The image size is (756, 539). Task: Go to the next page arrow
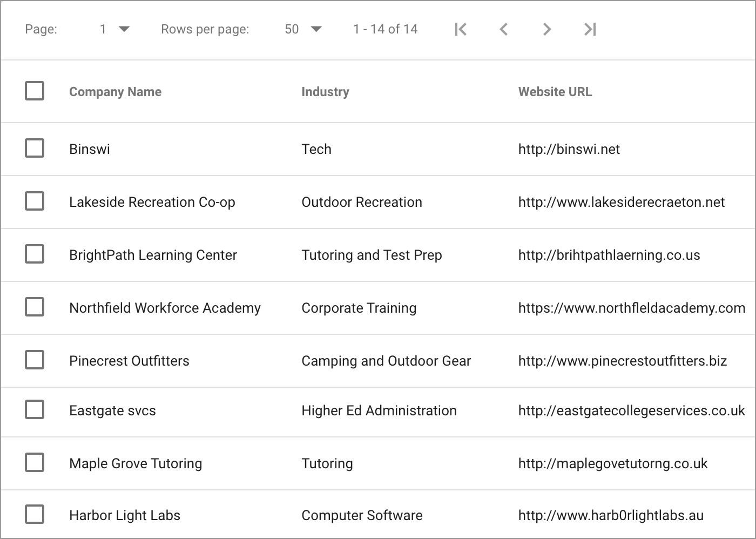547,29
